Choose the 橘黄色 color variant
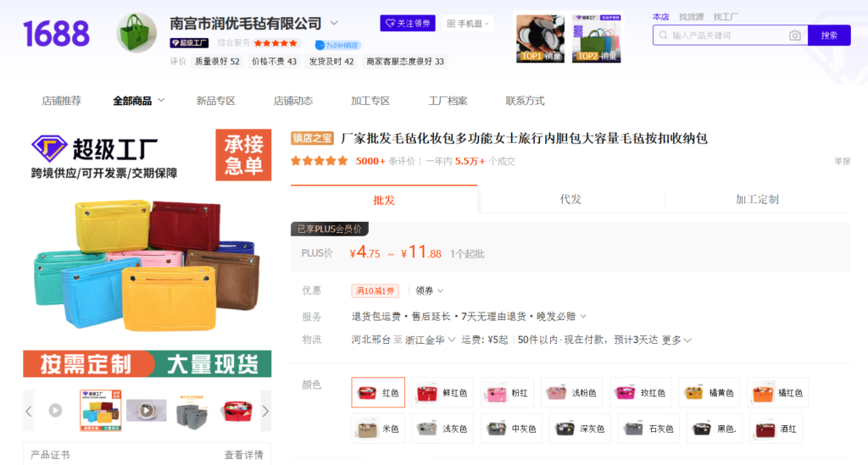Screen dimensions: 868x465 coord(709,393)
